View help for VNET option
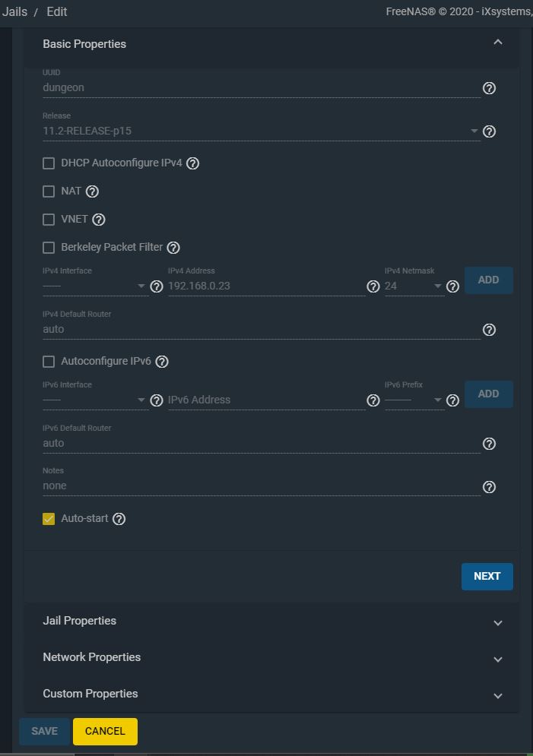 coord(98,220)
